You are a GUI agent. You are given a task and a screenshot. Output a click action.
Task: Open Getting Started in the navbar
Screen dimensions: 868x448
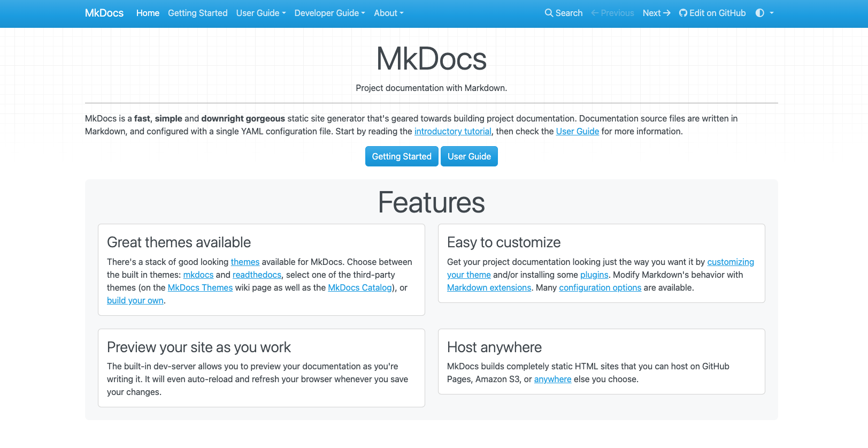point(197,13)
